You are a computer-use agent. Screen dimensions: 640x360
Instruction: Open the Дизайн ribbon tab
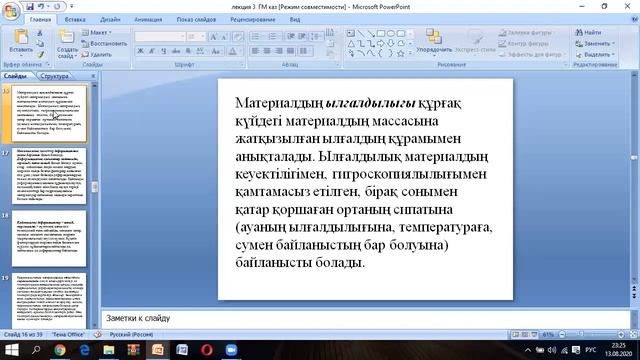(x=110, y=20)
